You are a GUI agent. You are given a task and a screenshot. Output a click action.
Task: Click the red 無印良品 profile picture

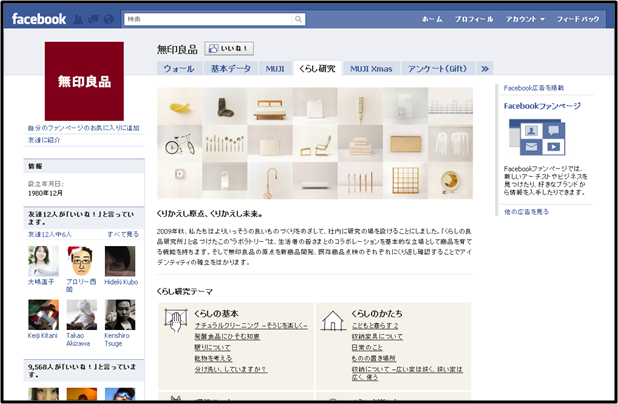tap(84, 81)
